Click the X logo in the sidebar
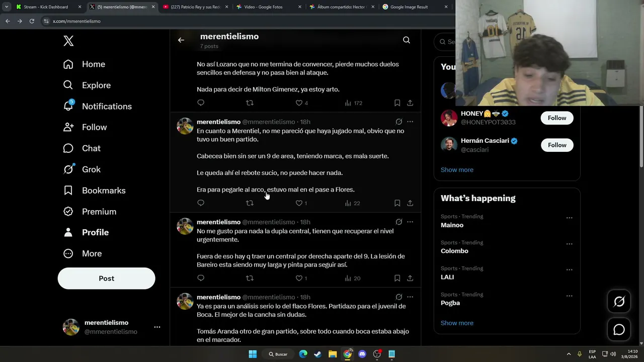The width and height of the screenshot is (644, 362). [x=68, y=41]
